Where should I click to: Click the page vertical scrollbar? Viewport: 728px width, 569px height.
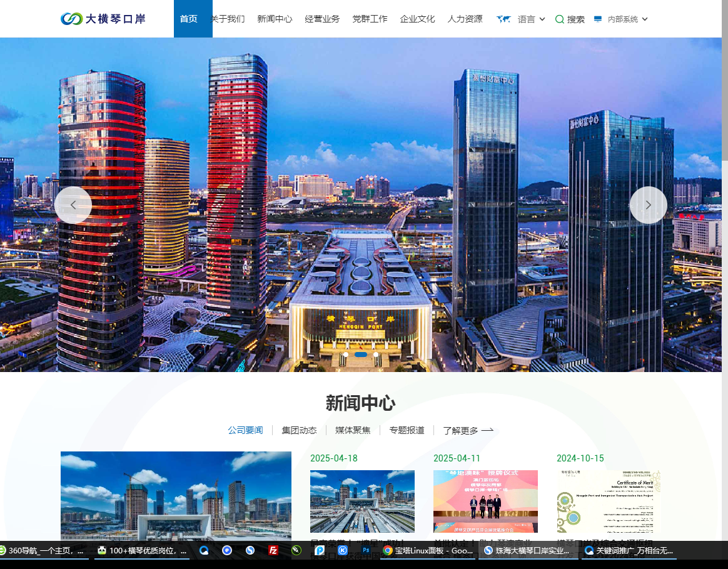click(x=724, y=94)
